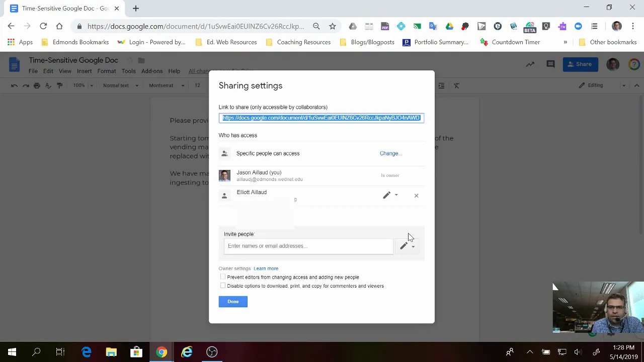Open the Tools menu in Docs
This screenshot has width=644, height=362.
point(128,71)
